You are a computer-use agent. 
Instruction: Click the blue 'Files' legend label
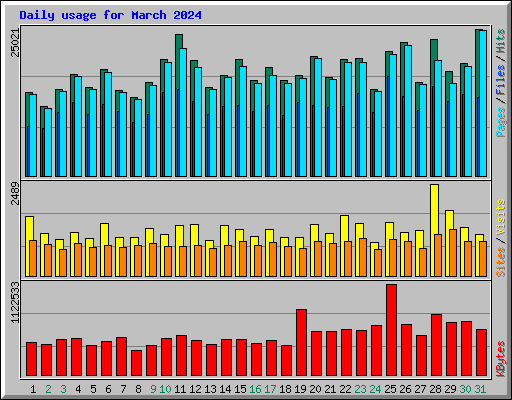point(501,80)
